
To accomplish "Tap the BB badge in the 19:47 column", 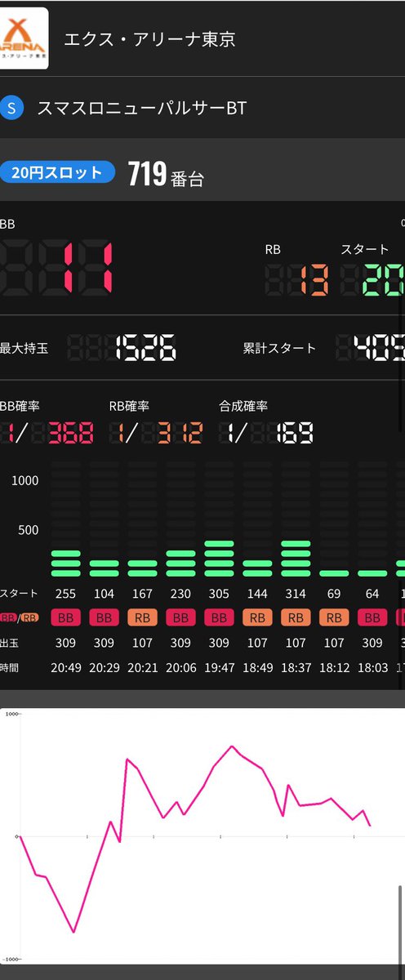I will (219, 618).
